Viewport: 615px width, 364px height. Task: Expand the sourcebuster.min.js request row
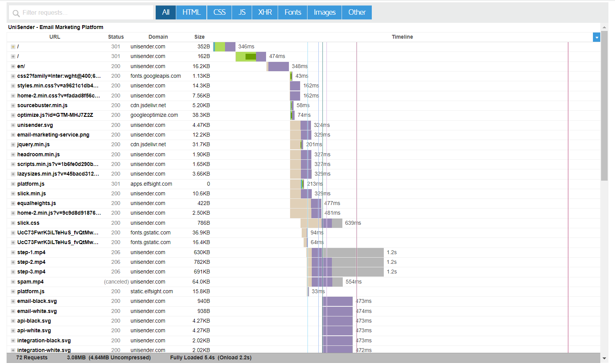coord(13,106)
